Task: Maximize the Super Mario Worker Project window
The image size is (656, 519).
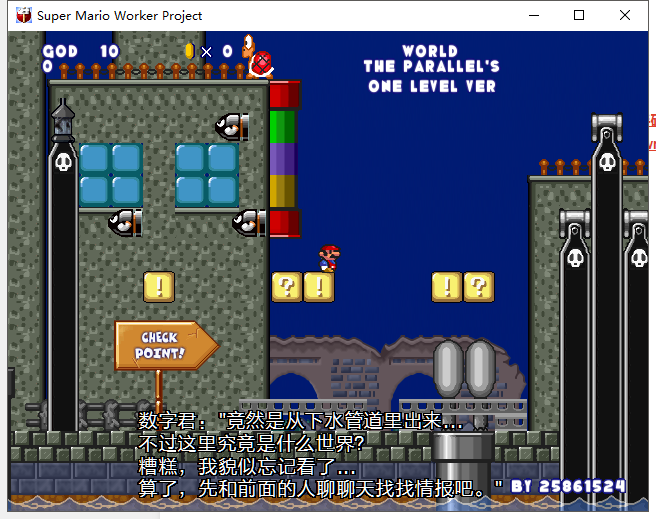Action: [579, 15]
